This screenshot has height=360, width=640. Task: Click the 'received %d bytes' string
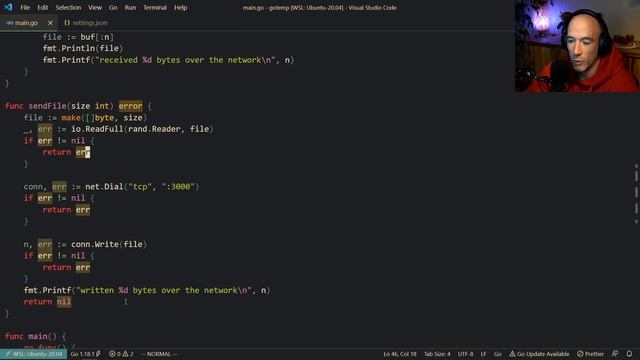187,60
